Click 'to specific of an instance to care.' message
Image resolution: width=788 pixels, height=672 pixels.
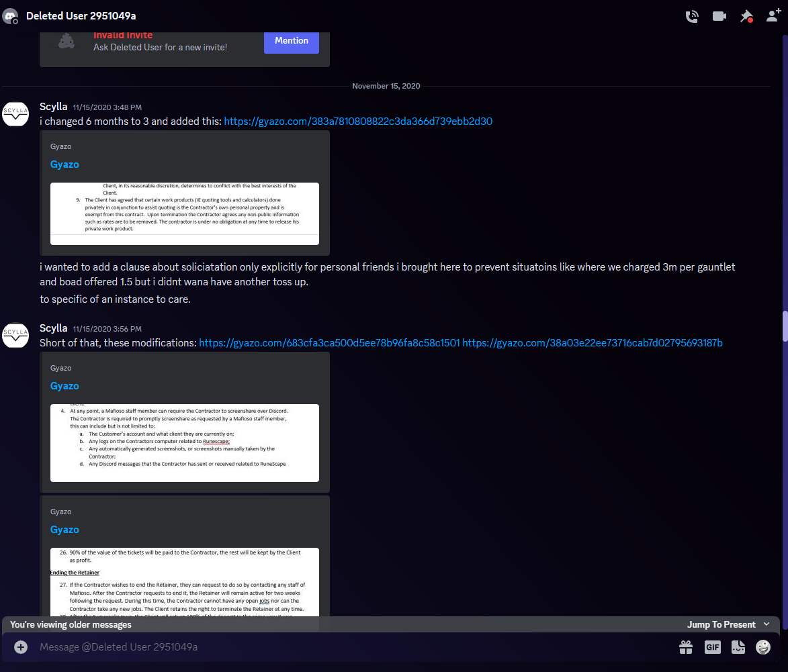[x=115, y=299]
